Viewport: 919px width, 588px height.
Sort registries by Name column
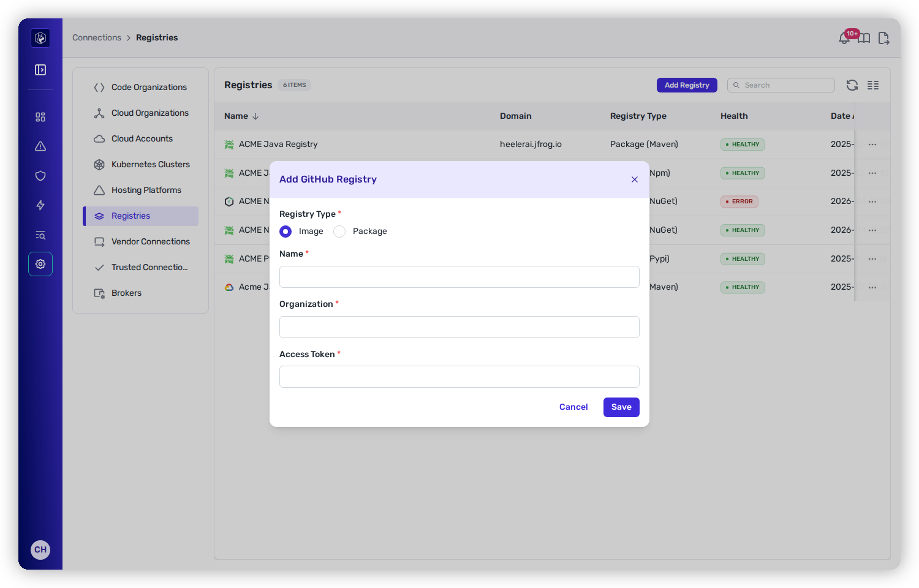pyautogui.click(x=241, y=116)
